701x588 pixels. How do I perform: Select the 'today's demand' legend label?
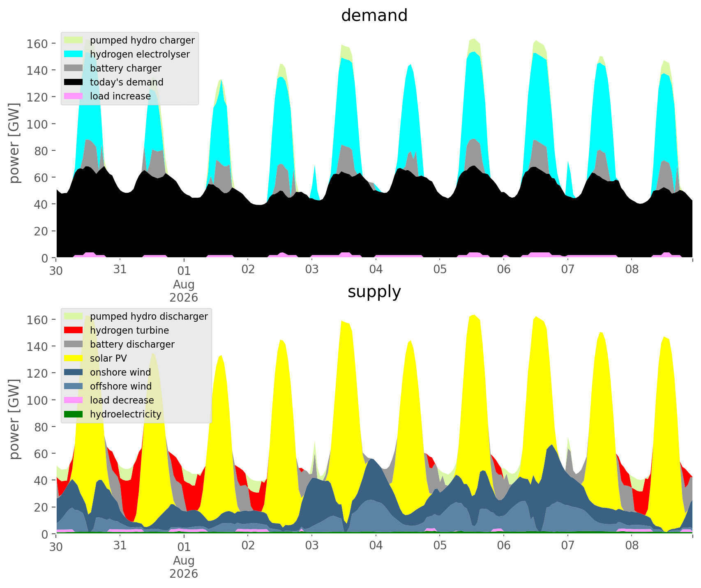127,83
